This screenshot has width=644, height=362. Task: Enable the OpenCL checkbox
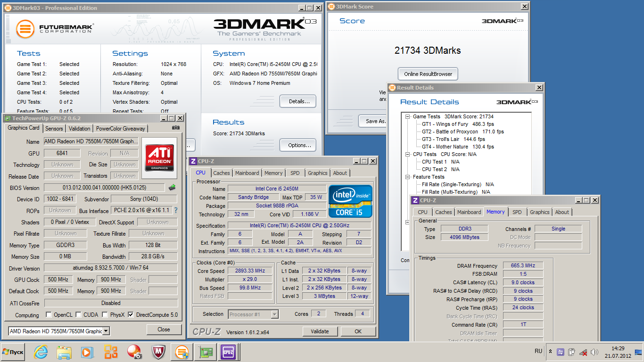point(49,315)
